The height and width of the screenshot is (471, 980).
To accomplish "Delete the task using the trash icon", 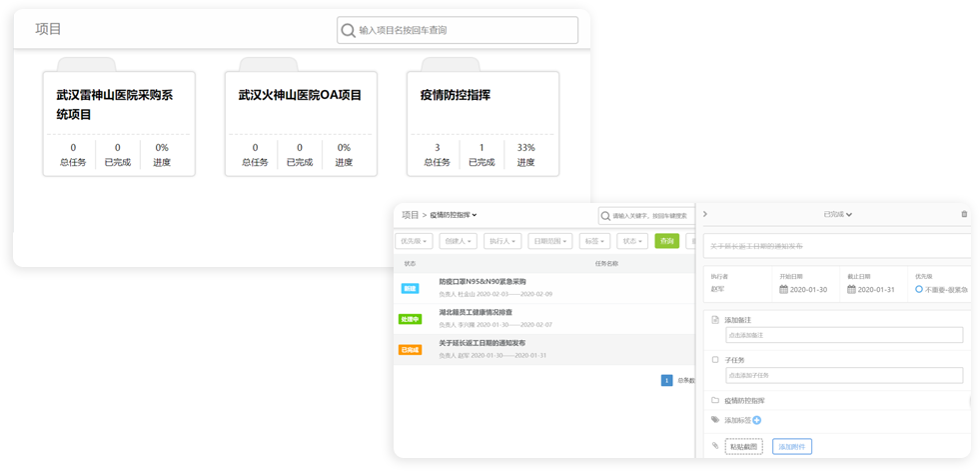I will [x=964, y=214].
